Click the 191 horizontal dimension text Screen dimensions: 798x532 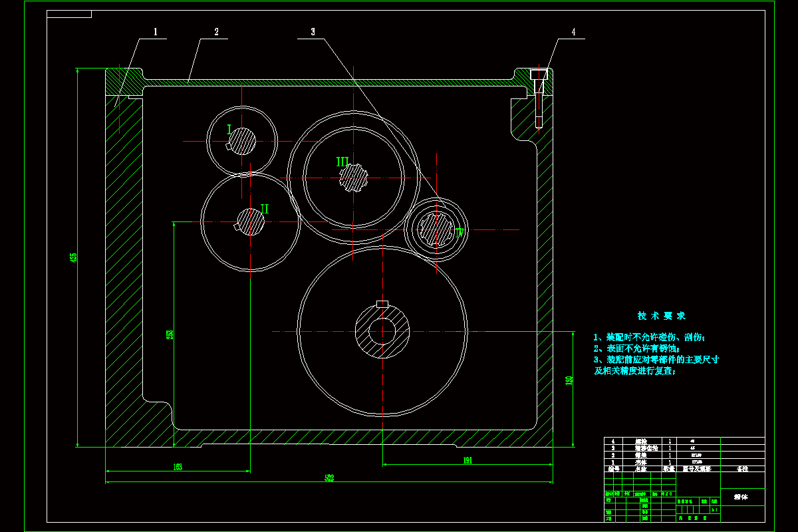point(467,460)
